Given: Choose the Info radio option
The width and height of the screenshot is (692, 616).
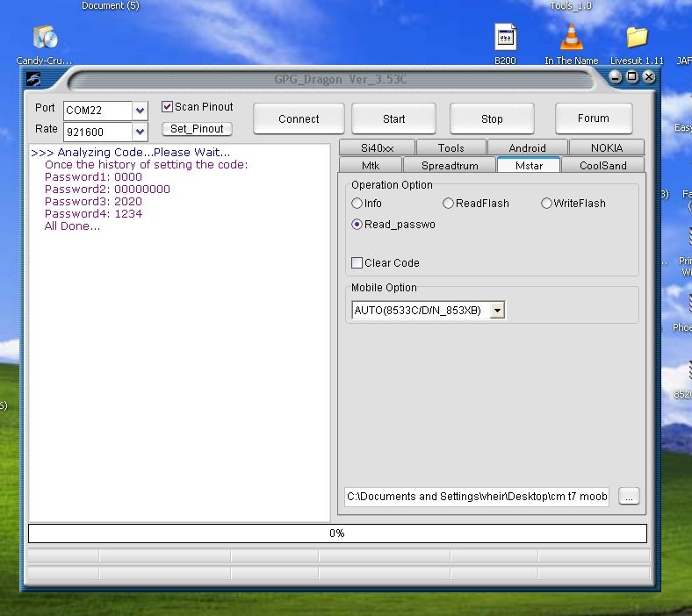Looking at the screenshot, I should tap(357, 204).
